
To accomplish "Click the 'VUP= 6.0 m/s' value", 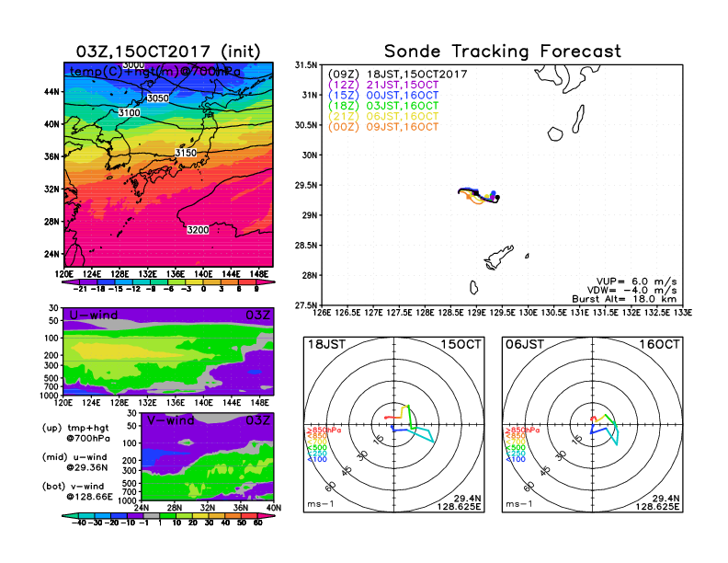I will pos(636,281).
